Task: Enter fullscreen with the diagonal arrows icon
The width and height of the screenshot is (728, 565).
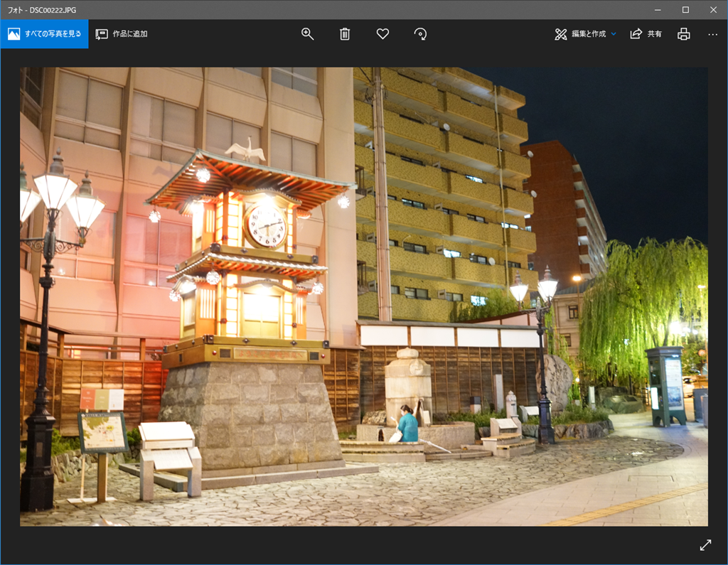Action: [x=705, y=544]
